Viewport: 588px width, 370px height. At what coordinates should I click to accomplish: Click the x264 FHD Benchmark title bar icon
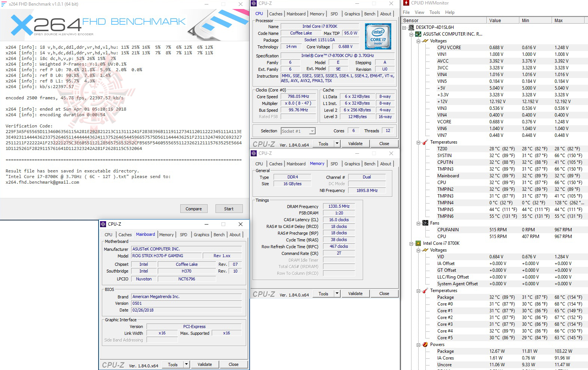(x=4, y=4)
